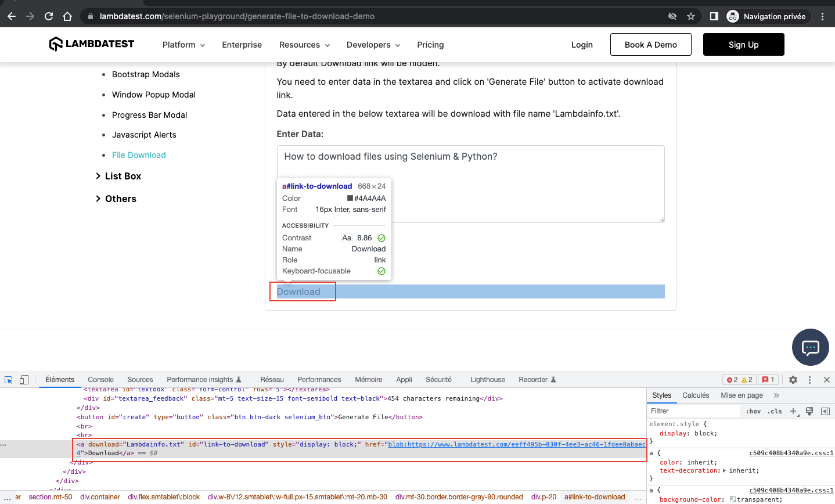Expand the text-decoration shorthand triangle

tap(724, 471)
